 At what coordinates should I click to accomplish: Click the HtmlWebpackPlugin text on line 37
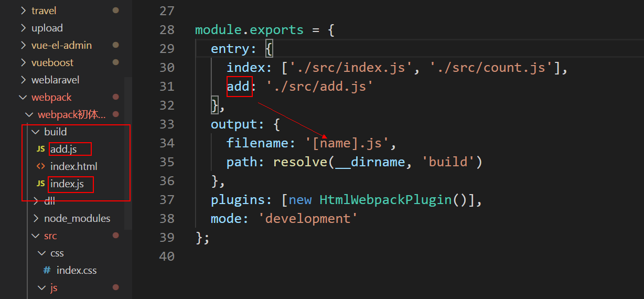pos(385,199)
